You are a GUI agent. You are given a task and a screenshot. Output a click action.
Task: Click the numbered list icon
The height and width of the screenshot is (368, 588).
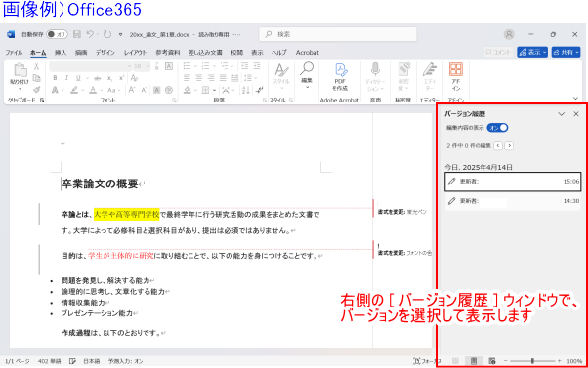[x=205, y=66]
